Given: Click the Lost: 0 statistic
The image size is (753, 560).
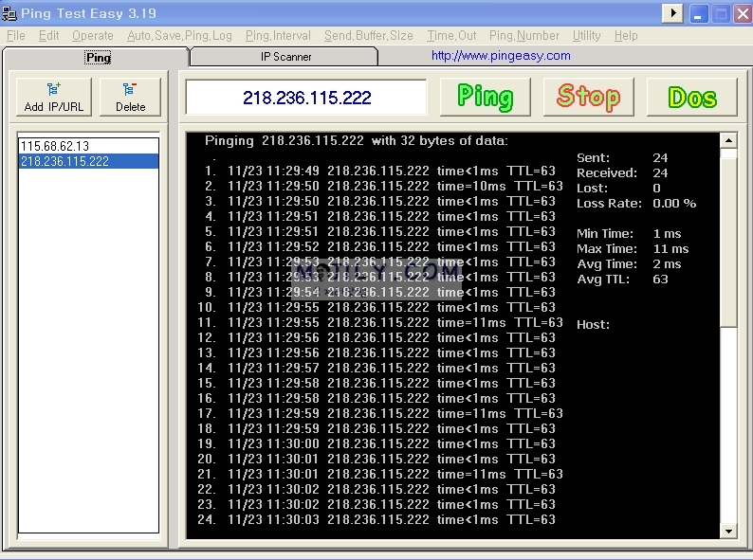Looking at the screenshot, I should tap(618, 189).
